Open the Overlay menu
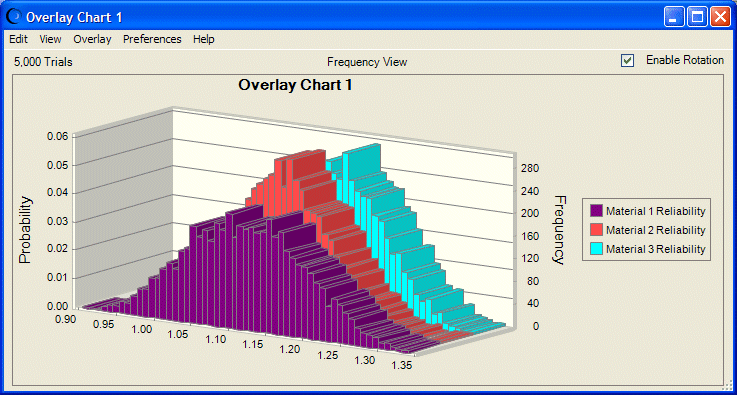This screenshot has height=395, width=737. coord(92,40)
